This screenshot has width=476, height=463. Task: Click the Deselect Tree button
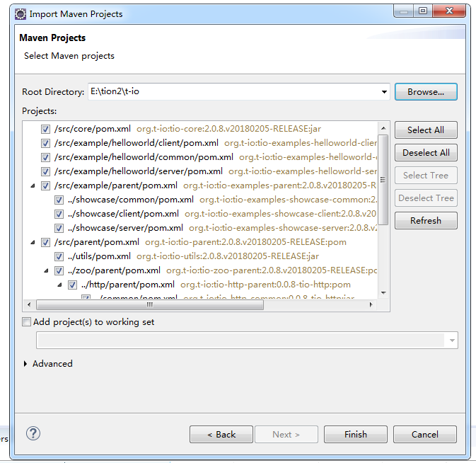coord(426,198)
